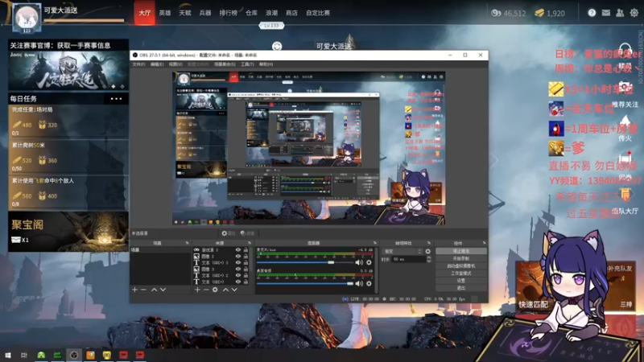This screenshot has width=644, height=362.
Task: Open OBS 工具(T) menu
Action: coord(247,64)
